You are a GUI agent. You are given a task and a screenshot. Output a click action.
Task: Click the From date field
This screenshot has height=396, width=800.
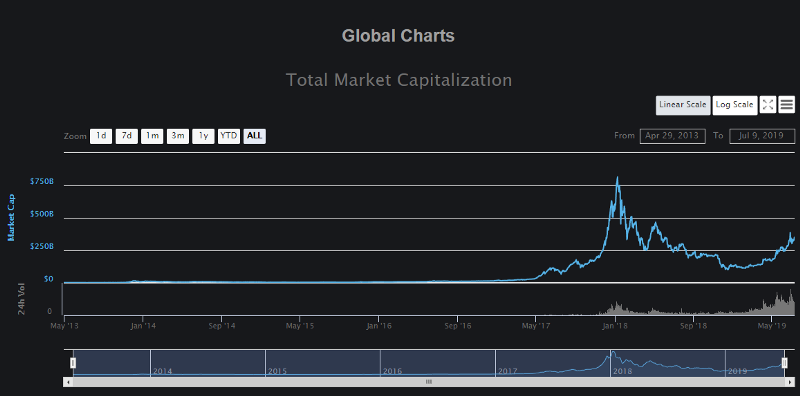tap(672, 136)
